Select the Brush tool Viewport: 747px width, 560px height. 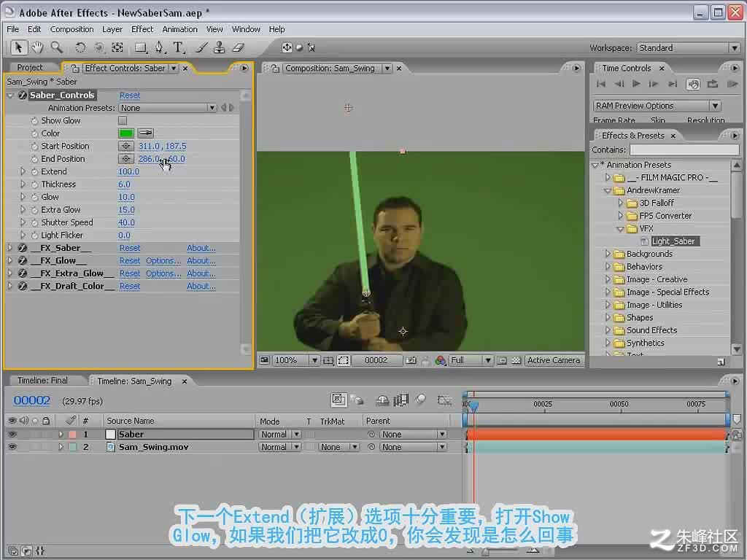(x=201, y=47)
